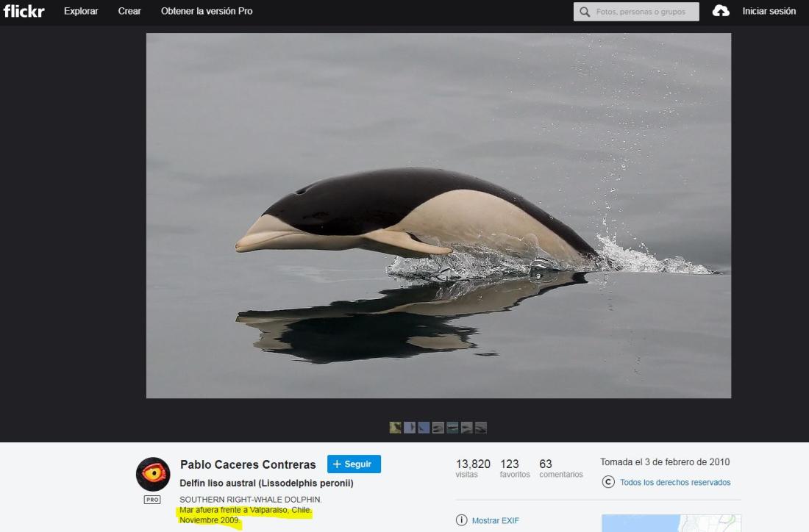Click the EXIF info circle icon
This screenshot has width=809, height=532.
coord(462,520)
